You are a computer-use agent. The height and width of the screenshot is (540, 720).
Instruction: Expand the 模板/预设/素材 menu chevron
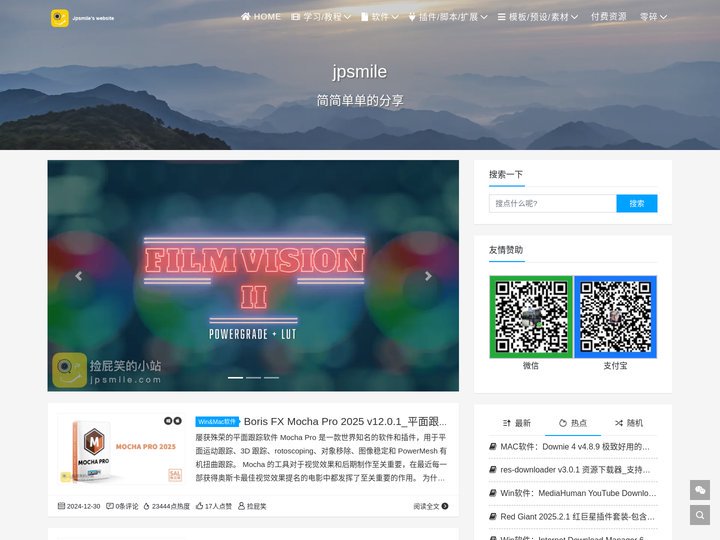574,17
